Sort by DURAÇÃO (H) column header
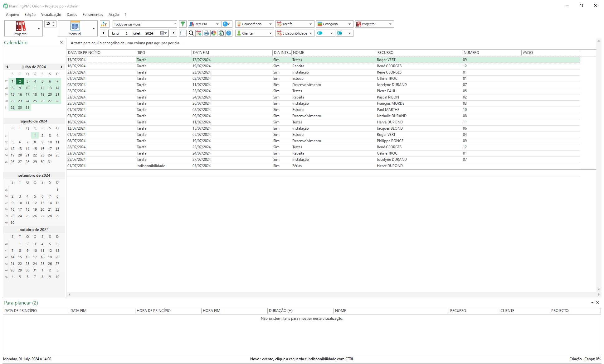Viewport: 604px width, 364px height. point(300,311)
